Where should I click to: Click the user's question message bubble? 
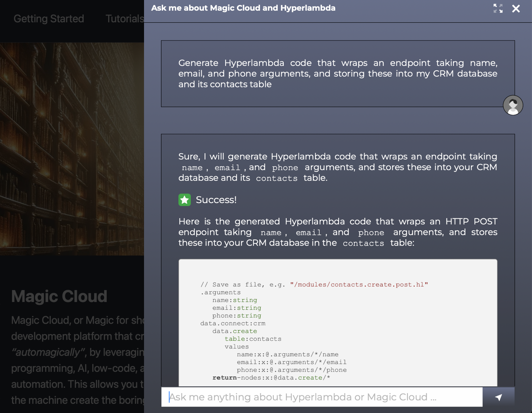337,73
